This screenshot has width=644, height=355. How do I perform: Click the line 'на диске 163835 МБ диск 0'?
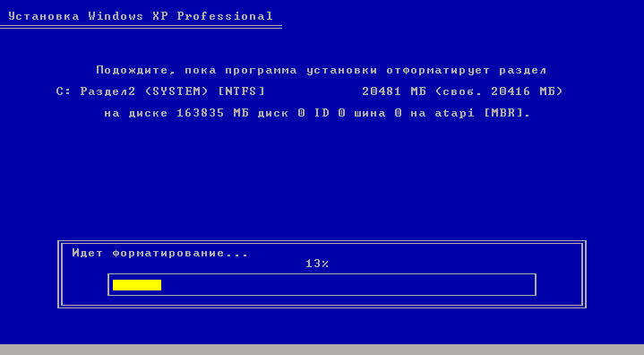coord(317,113)
